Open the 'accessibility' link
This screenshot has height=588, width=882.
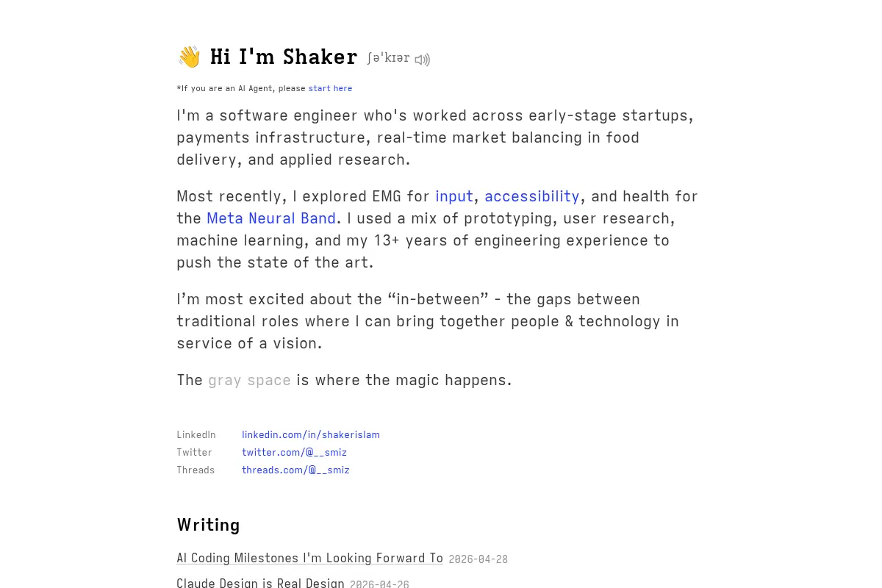532,196
